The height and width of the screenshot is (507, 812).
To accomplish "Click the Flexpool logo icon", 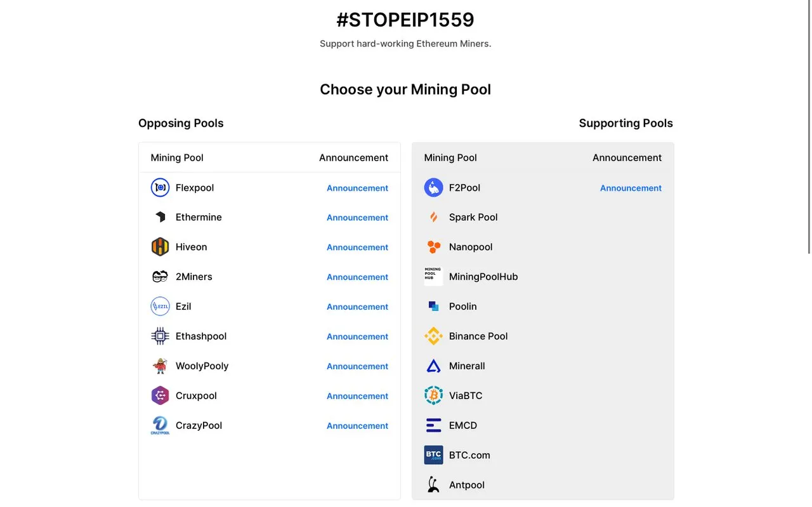I will [x=160, y=188].
